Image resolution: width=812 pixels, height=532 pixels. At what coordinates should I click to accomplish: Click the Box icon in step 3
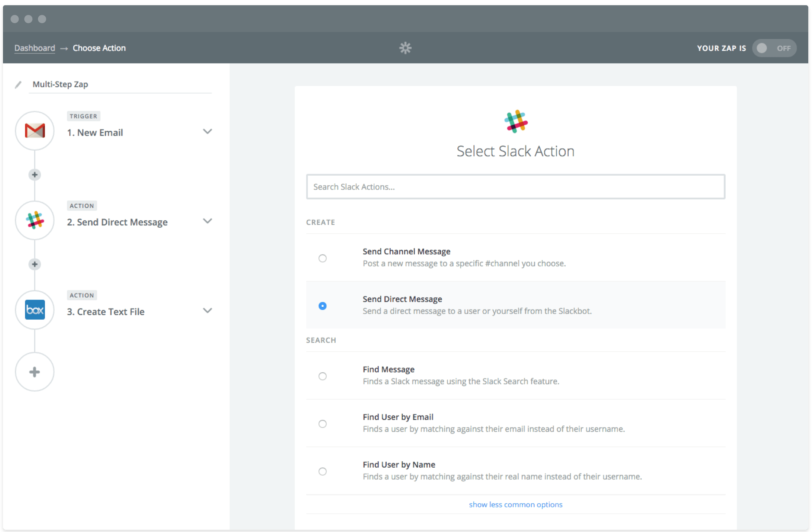coord(35,310)
